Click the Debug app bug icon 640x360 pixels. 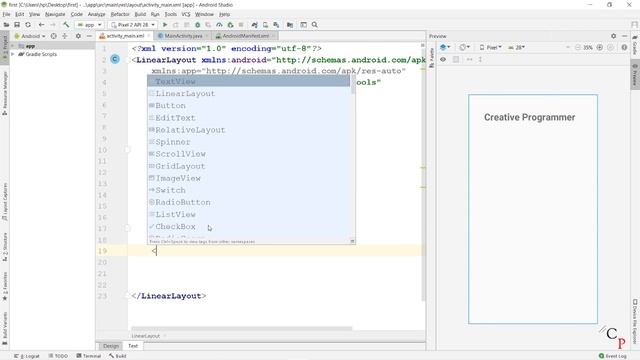tap(198, 25)
